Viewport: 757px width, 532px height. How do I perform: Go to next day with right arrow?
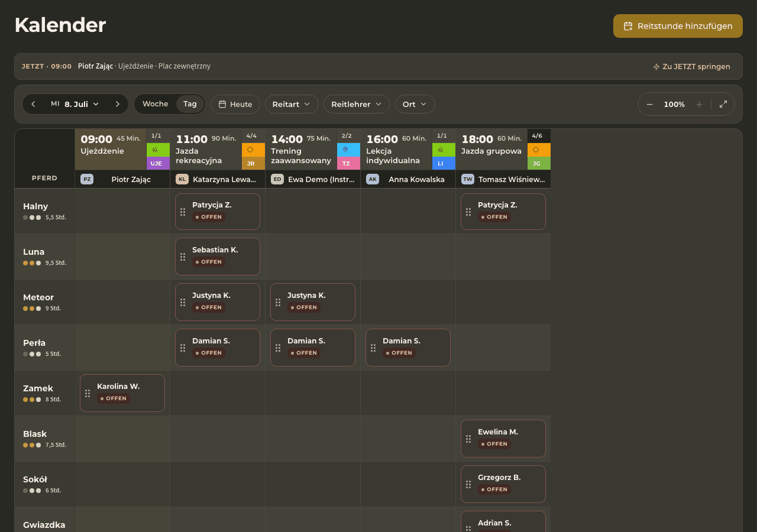pos(117,104)
